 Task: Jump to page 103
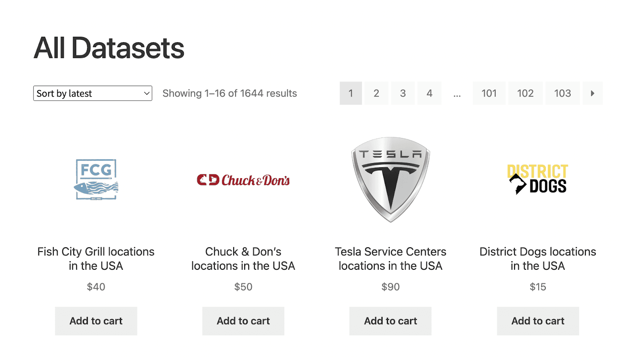[x=563, y=93]
